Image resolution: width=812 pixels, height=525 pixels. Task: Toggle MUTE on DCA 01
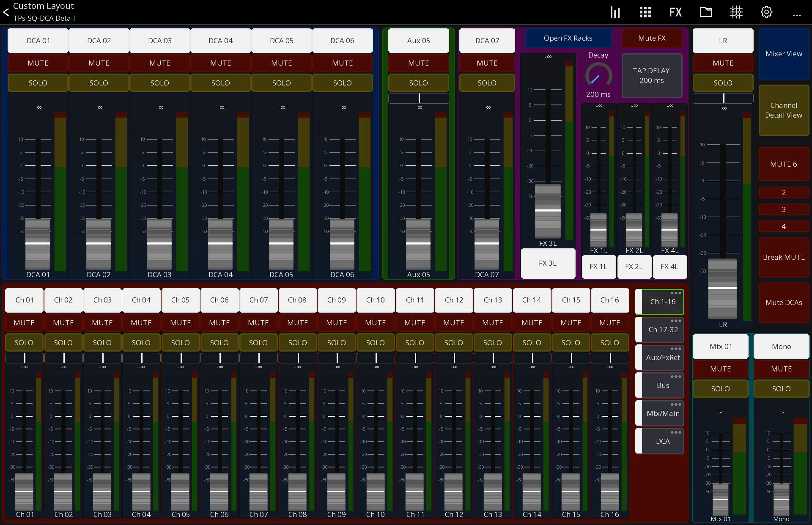click(38, 63)
